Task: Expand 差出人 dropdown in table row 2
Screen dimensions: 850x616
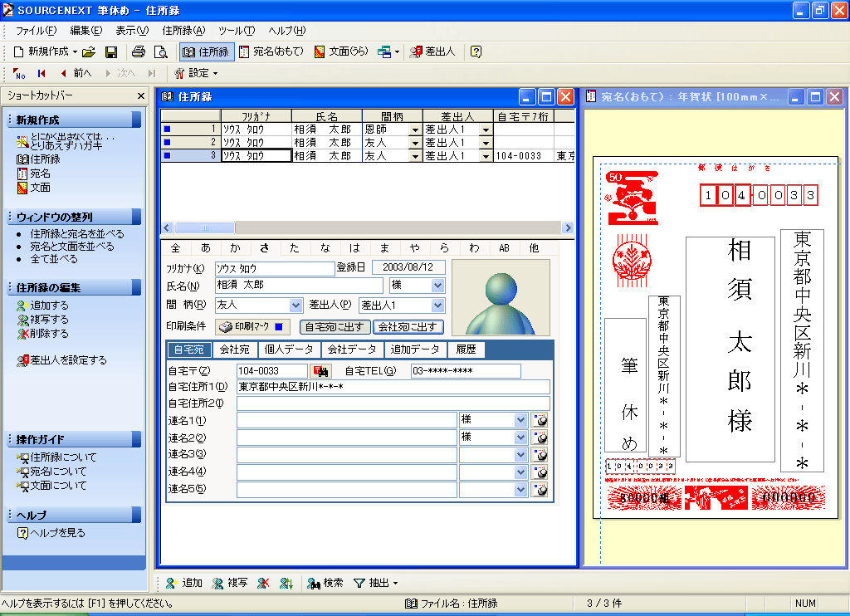Action: (x=486, y=143)
